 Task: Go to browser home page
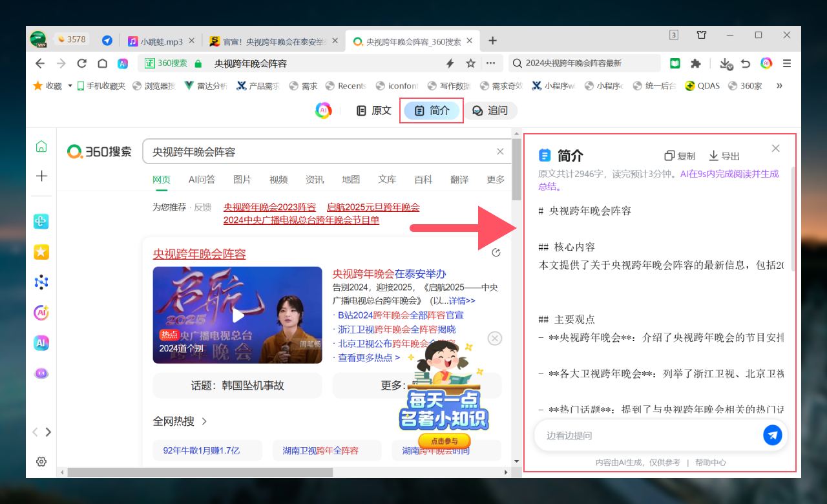pyautogui.click(x=102, y=63)
